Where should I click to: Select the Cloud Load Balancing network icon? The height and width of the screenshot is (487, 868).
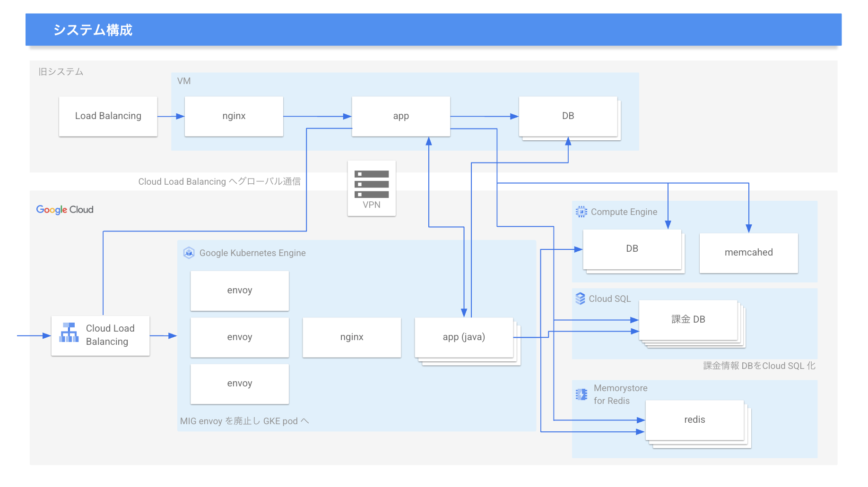(x=69, y=332)
